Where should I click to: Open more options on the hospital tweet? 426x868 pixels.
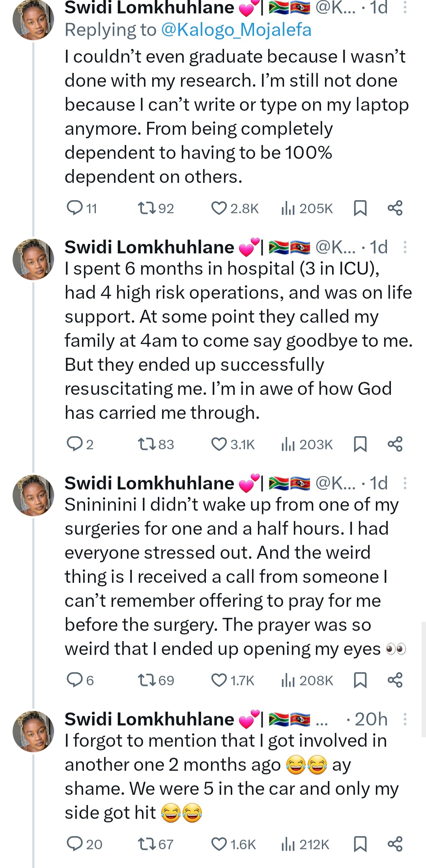(x=405, y=247)
